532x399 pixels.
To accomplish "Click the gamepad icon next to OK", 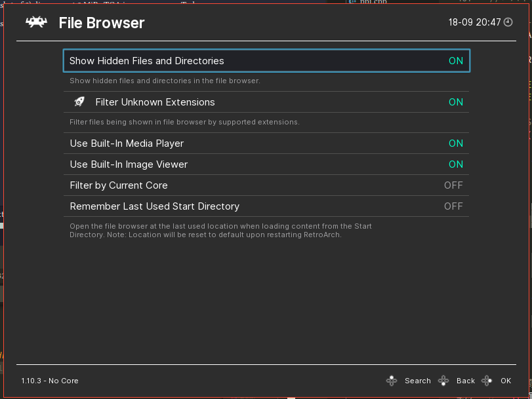I will pos(487,381).
